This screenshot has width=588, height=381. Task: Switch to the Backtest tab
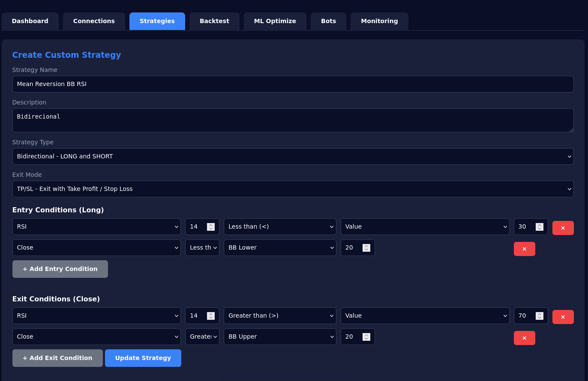(x=214, y=21)
